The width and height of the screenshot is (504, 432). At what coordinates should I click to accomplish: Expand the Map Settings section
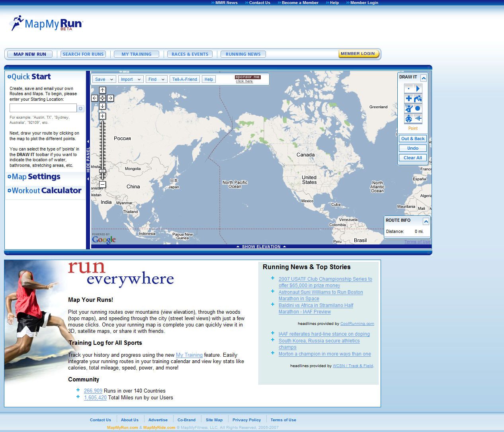click(34, 177)
